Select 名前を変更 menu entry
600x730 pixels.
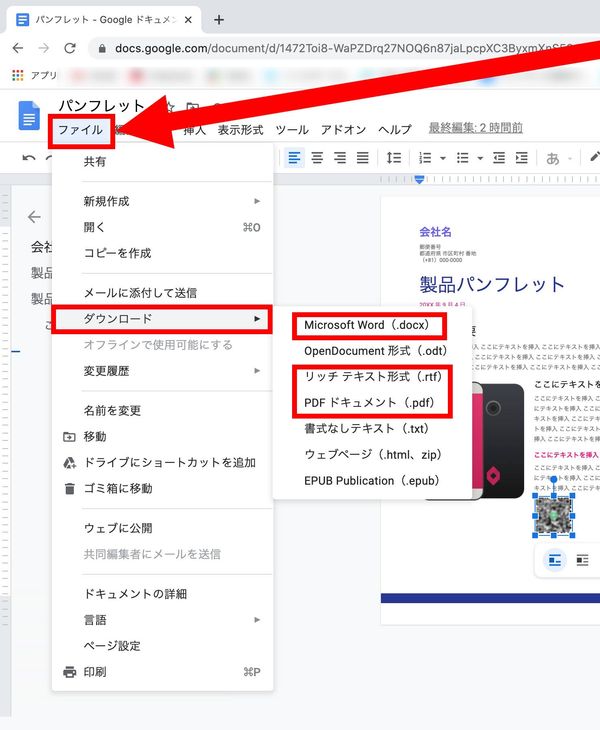pos(162,411)
